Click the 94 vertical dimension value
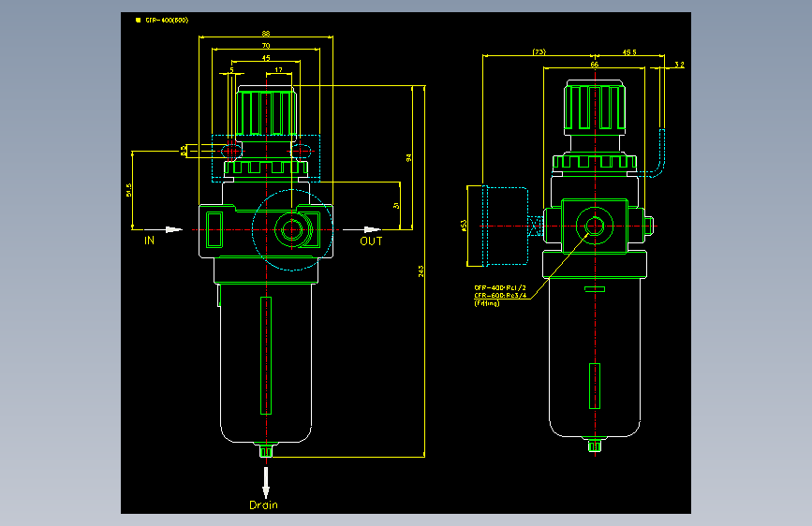This screenshot has height=526, width=812. point(409,158)
